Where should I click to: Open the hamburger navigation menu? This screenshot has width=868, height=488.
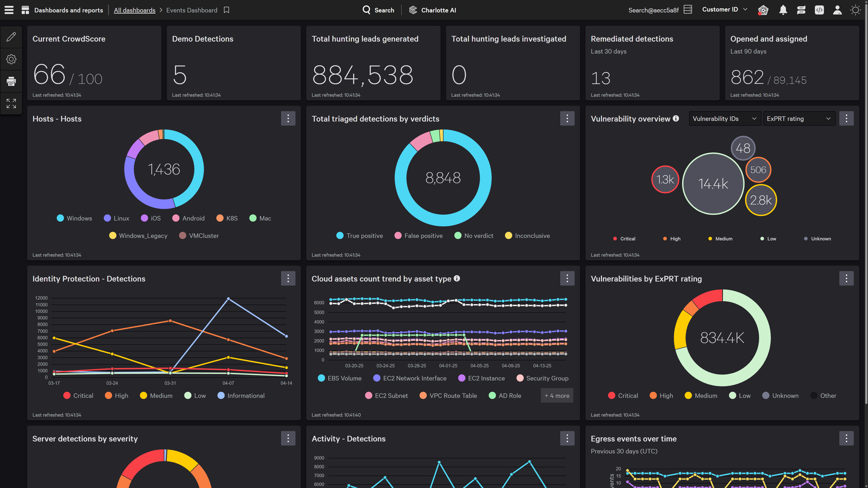tap(9, 10)
